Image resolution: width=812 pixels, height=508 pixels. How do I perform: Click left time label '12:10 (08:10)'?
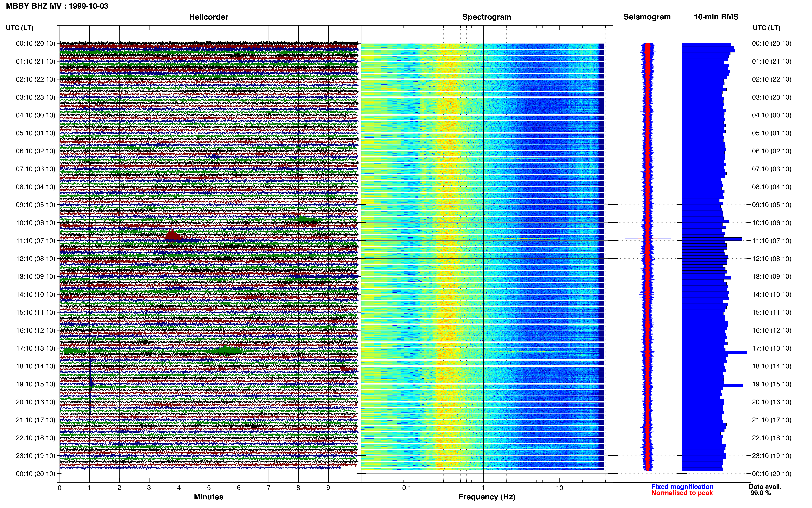(x=36, y=259)
